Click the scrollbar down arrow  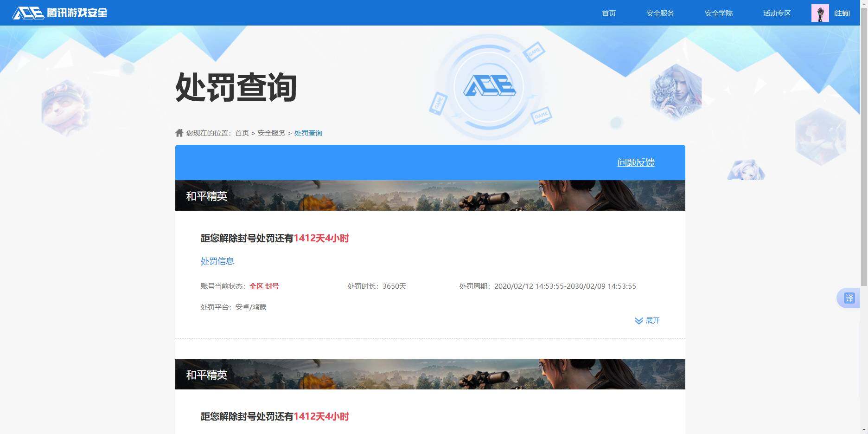click(x=864, y=430)
